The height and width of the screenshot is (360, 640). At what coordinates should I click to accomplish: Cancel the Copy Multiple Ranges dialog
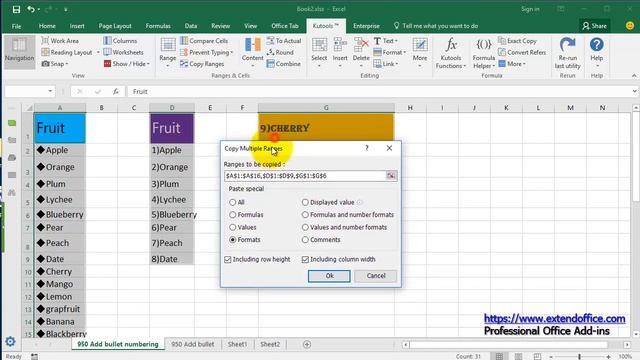click(x=376, y=276)
